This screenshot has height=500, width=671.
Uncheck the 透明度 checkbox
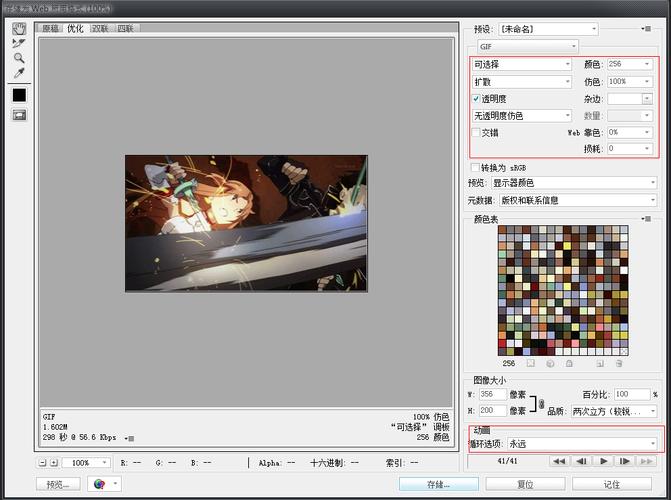(476, 99)
